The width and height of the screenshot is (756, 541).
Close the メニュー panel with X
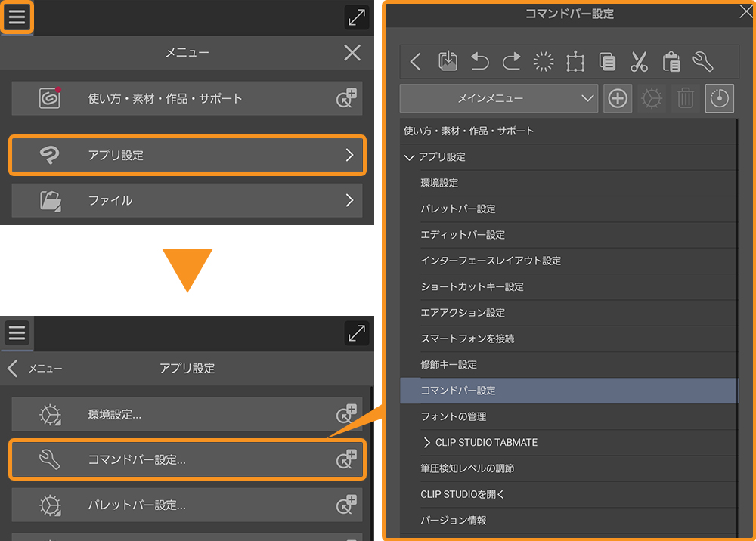click(352, 52)
